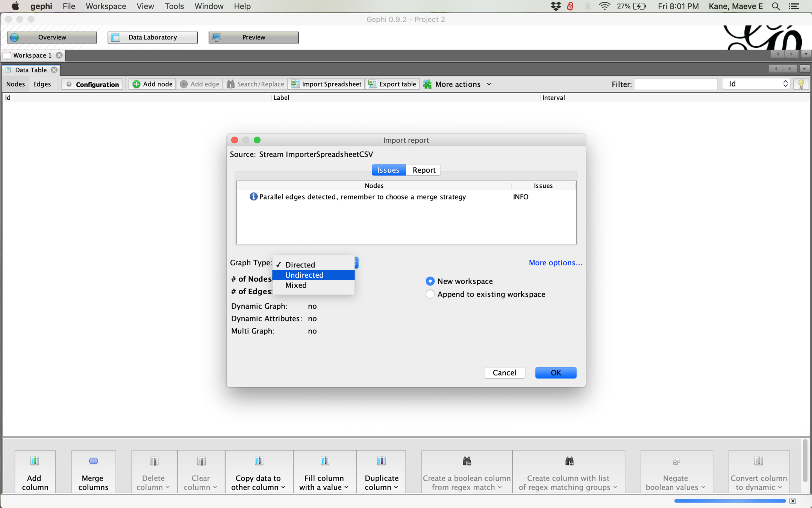
Task: Click the Merge columns icon
Action: (93, 461)
